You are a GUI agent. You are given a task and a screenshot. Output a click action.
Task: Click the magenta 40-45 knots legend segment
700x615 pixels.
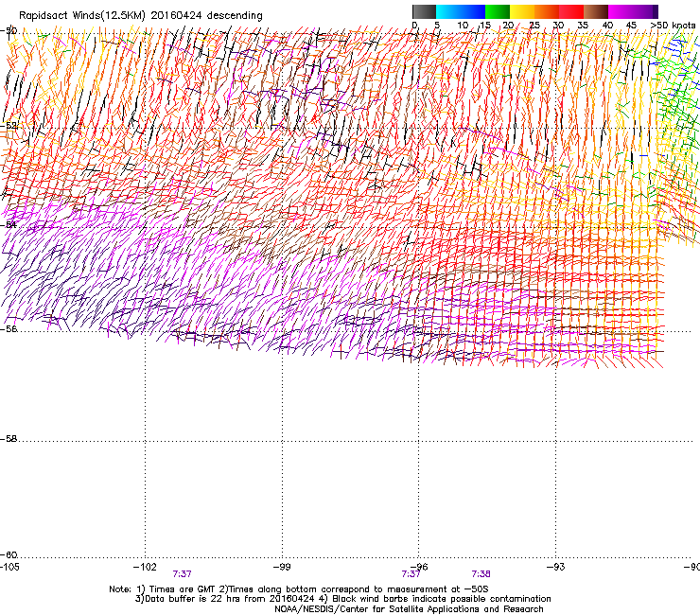621,11
